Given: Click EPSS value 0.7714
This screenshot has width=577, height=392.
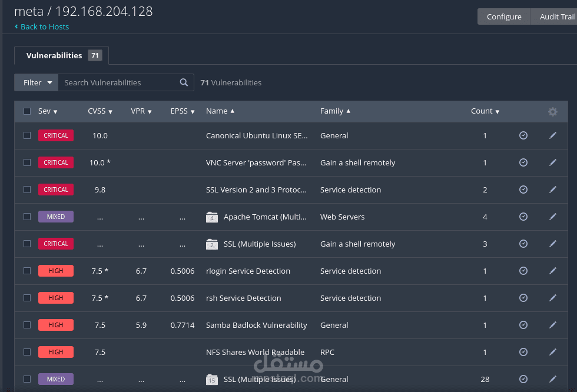Looking at the screenshot, I should coord(182,325).
